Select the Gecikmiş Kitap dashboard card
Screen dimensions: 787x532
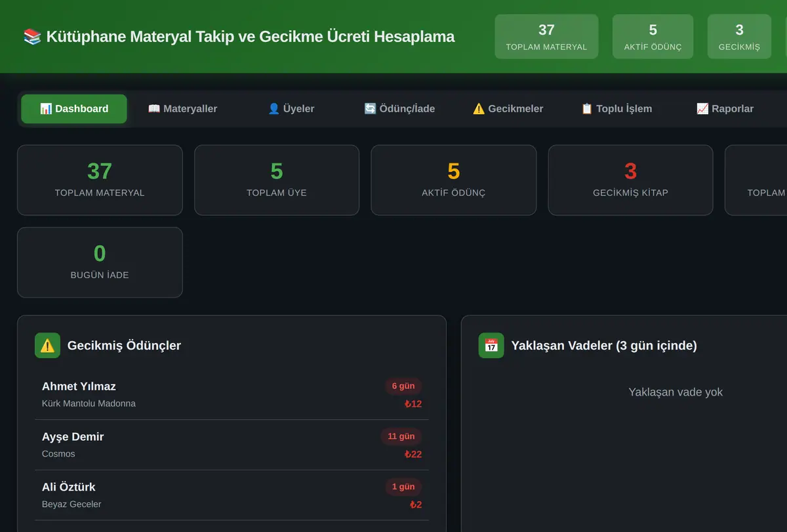click(630, 180)
